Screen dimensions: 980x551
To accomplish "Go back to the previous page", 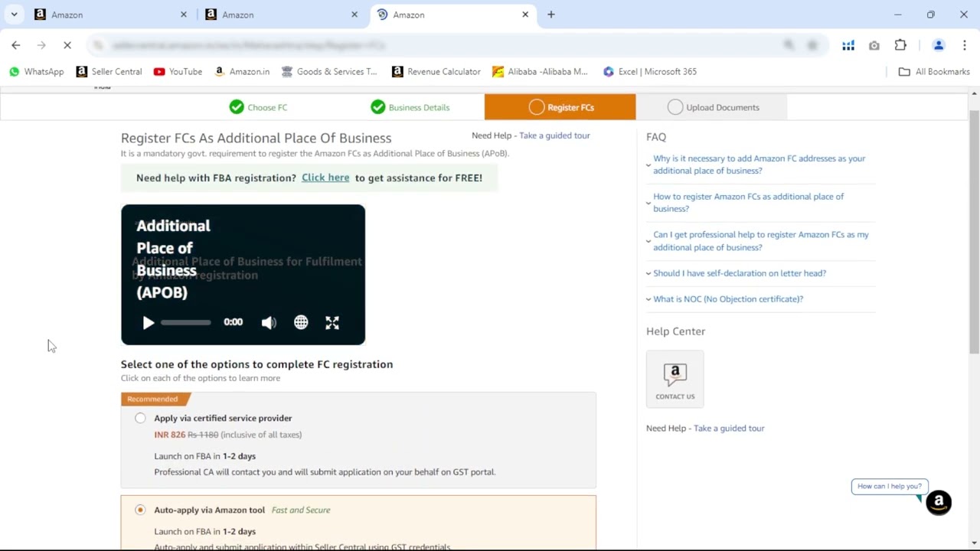I will click(16, 45).
